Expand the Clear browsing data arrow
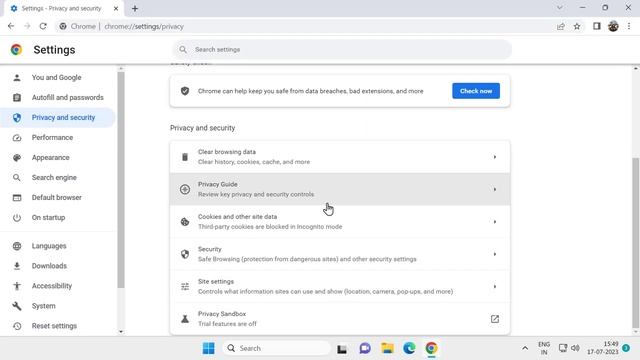This screenshot has width=640, height=360. 495,157
